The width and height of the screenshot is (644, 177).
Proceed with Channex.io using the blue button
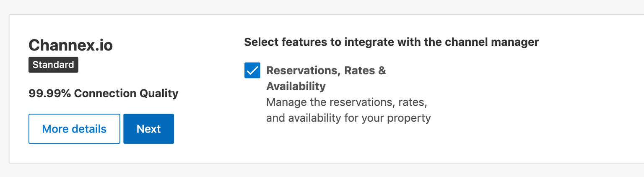(x=148, y=129)
